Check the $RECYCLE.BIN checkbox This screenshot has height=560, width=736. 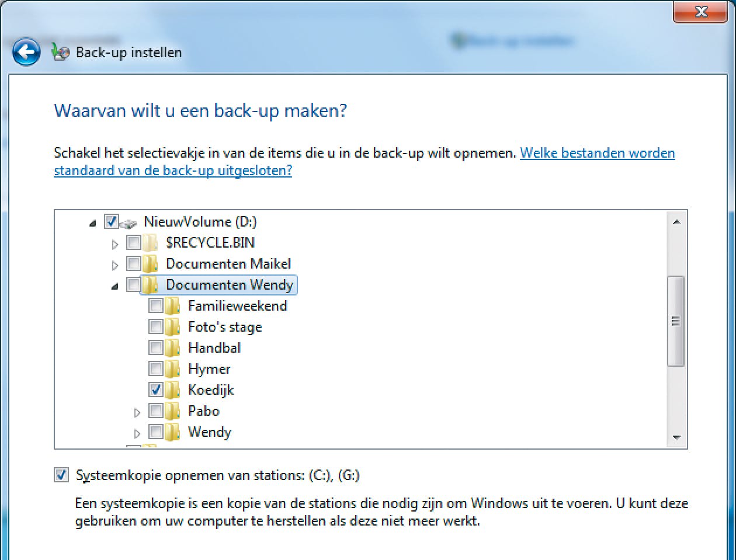134,242
